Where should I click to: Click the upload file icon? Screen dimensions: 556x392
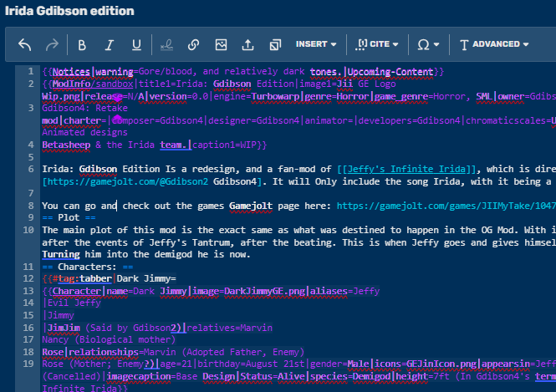[x=247, y=44]
